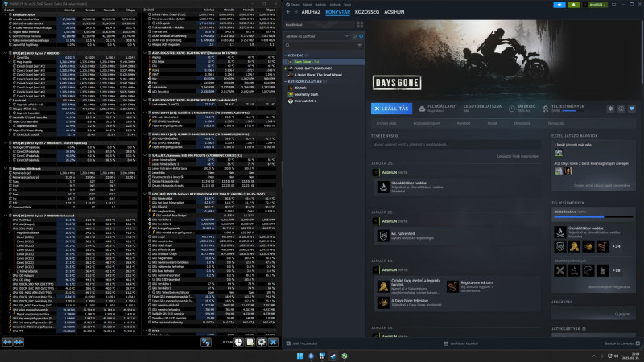Collapse KATEGORIZÁLATLAN category in library
The width and height of the screenshot is (644, 362).
coord(286,81)
